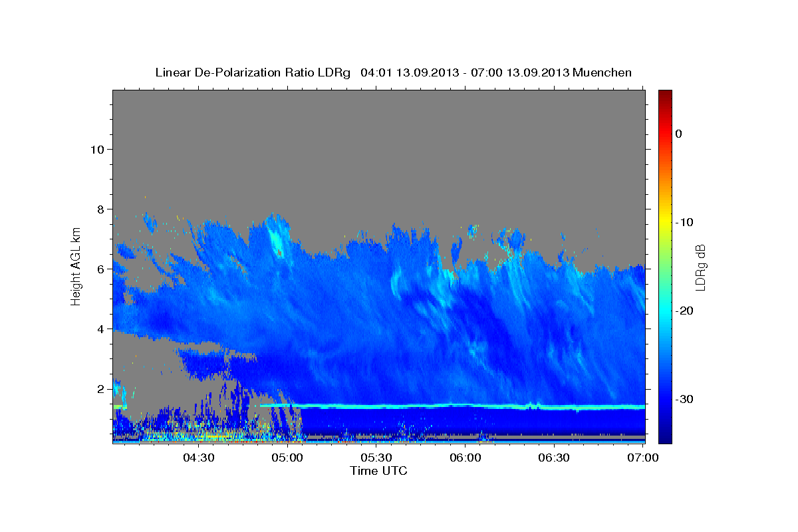The height and width of the screenshot is (532, 798).
Task: Click the height tick label 10
Action: coord(97,149)
